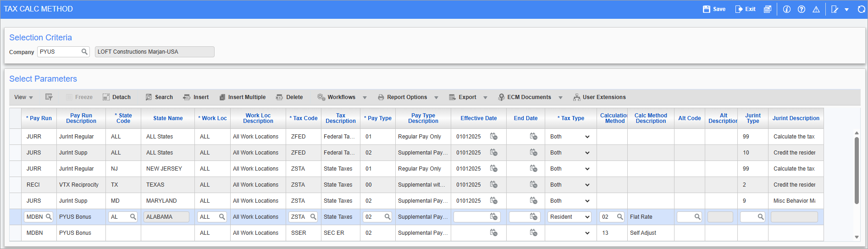The width and height of the screenshot is (868, 249).
Task: Open the Pay Type lookup for 02
Action: tap(387, 217)
